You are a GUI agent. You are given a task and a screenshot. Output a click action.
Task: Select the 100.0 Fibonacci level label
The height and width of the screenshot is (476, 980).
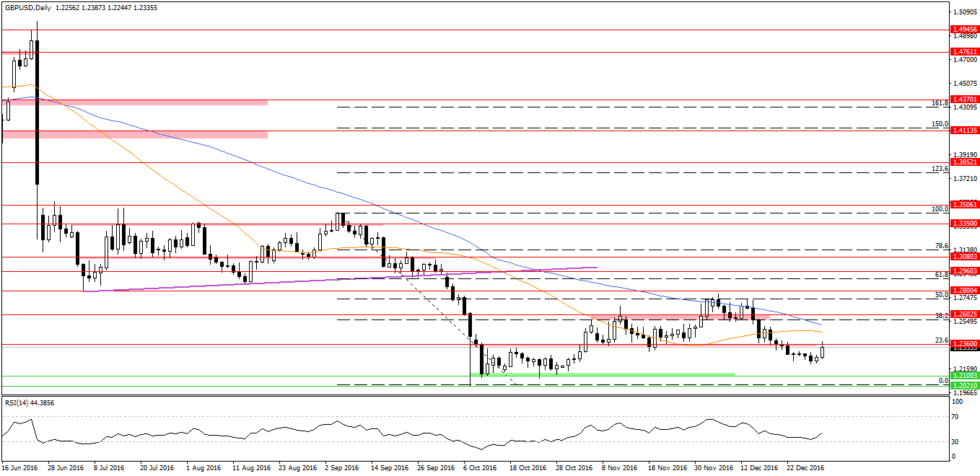point(939,209)
